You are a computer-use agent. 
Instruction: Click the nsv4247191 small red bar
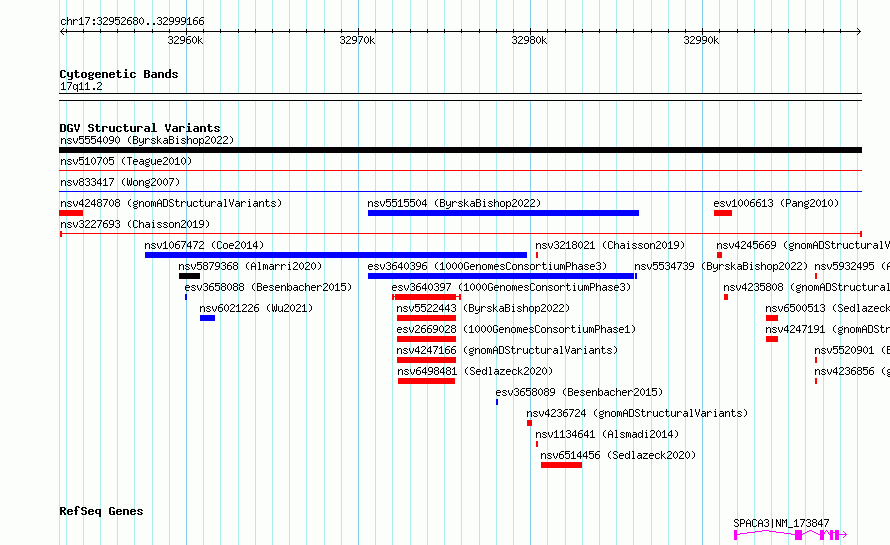(771, 339)
